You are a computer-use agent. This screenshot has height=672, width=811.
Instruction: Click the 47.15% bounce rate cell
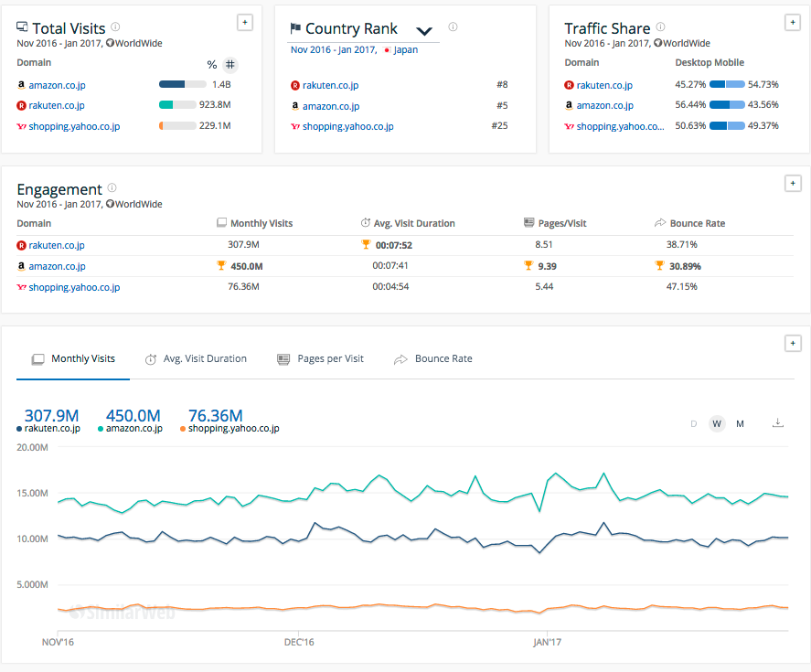pos(682,286)
